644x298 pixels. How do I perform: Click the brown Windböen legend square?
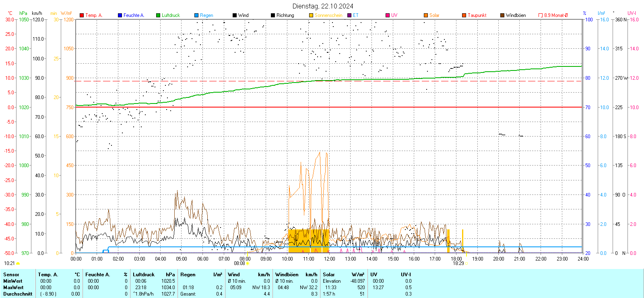click(x=502, y=15)
